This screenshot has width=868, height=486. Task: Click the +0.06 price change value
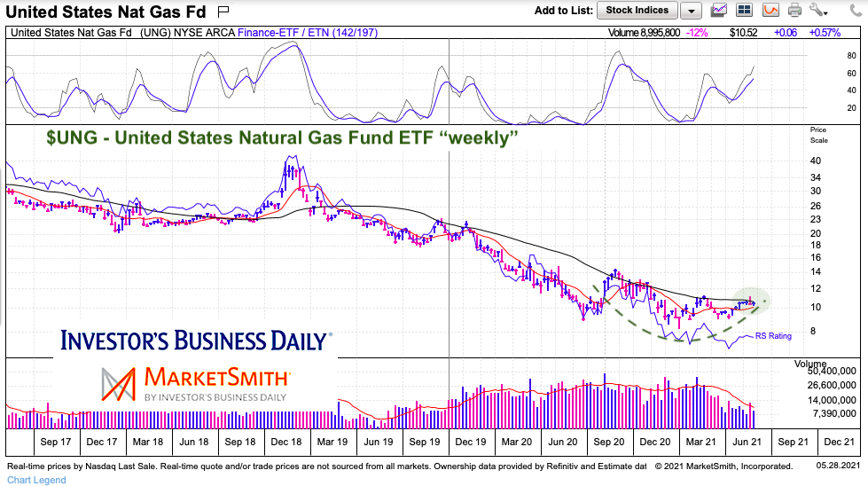(786, 33)
